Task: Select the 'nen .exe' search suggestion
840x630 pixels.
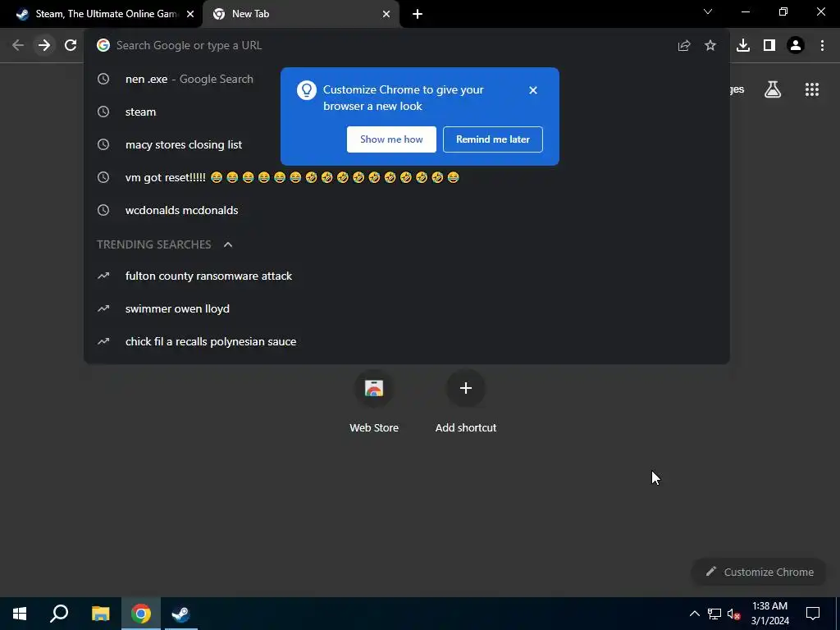Action: click(407, 79)
